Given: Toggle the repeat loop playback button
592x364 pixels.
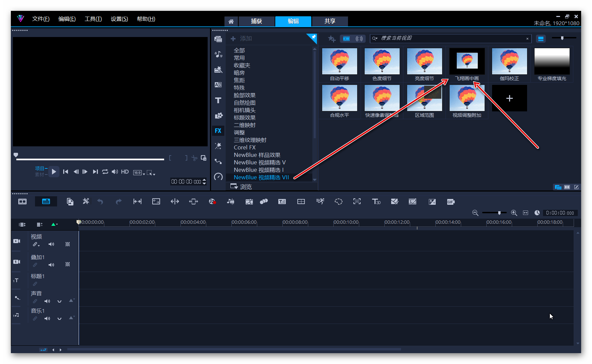Looking at the screenshot, I should click(x=105, y=172).
